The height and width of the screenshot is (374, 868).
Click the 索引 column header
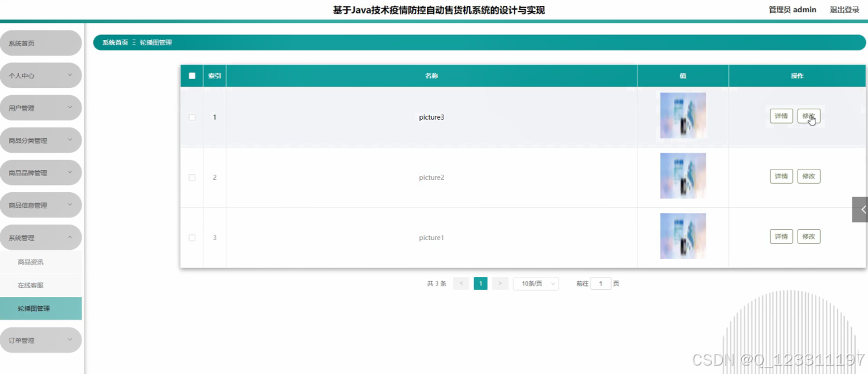214,76
